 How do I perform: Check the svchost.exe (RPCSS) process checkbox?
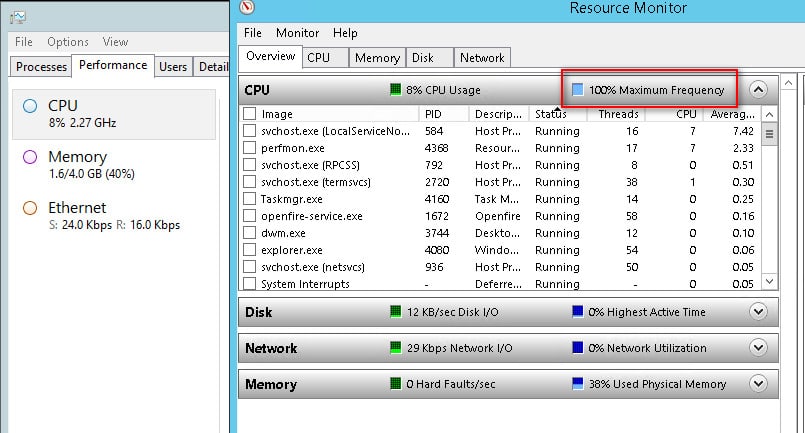tap(250, 165)
